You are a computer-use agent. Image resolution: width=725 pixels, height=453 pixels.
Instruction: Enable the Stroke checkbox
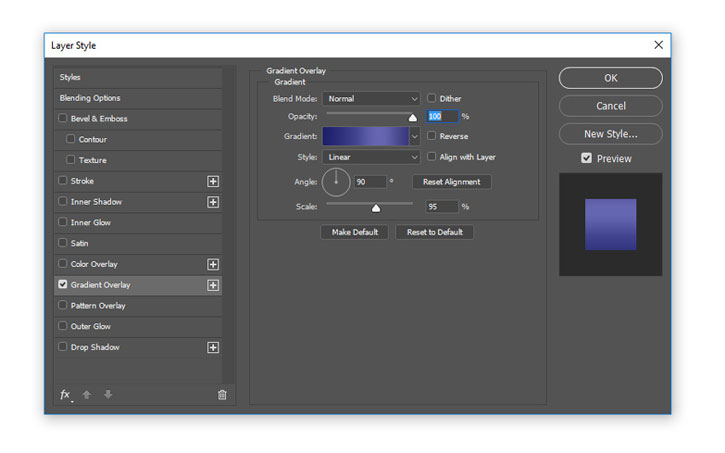[63, 180]
